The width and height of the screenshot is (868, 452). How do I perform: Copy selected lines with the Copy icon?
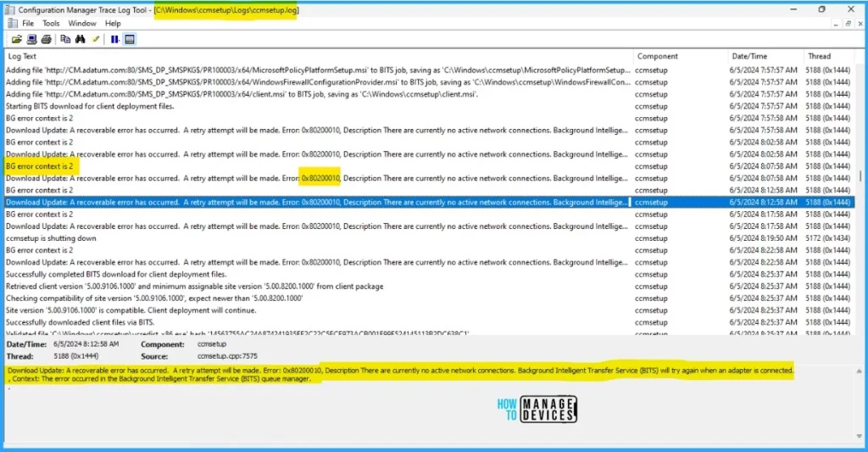coord(65,39)
